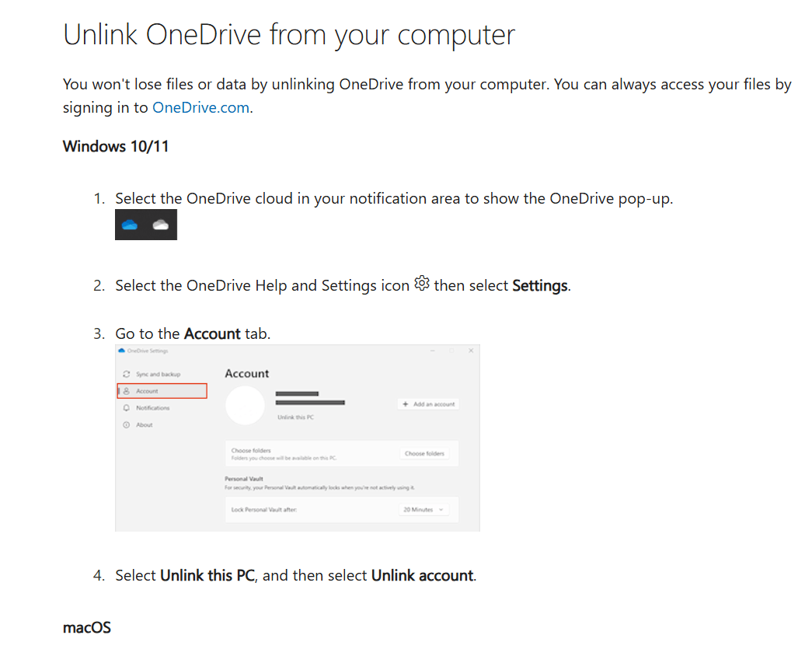Click the bold 'Unlink this PC' text in step 4
The height and width of the screenshot is (670, 812).
coord(207,575)
